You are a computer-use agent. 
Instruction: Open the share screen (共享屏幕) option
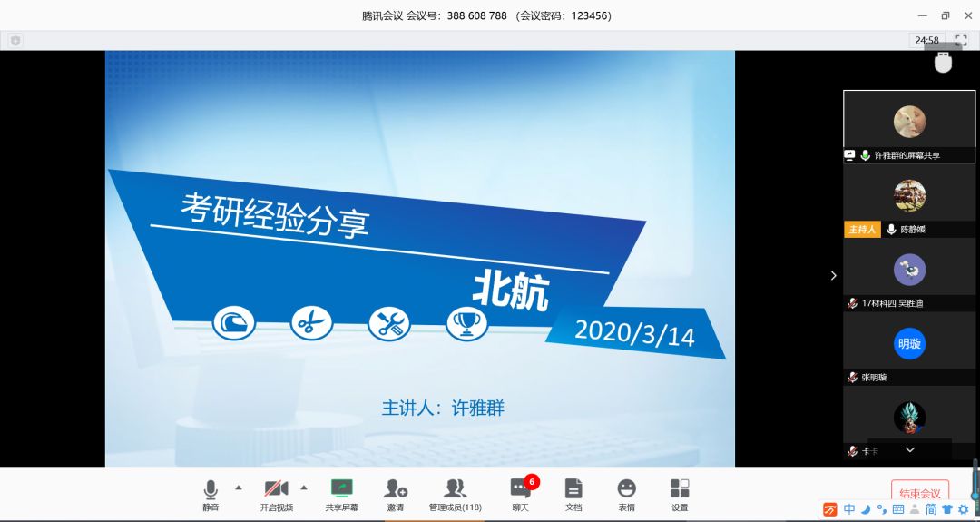tap(342, 494)
